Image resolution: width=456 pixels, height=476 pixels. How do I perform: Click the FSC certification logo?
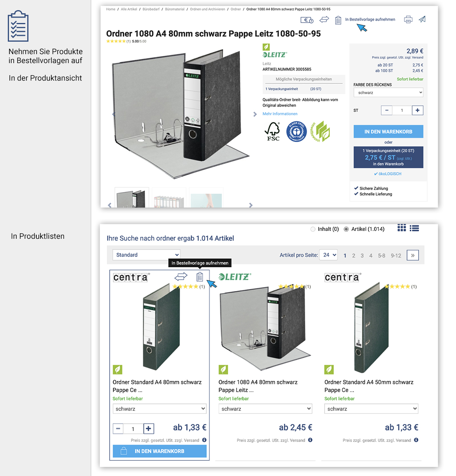[273, 132]
